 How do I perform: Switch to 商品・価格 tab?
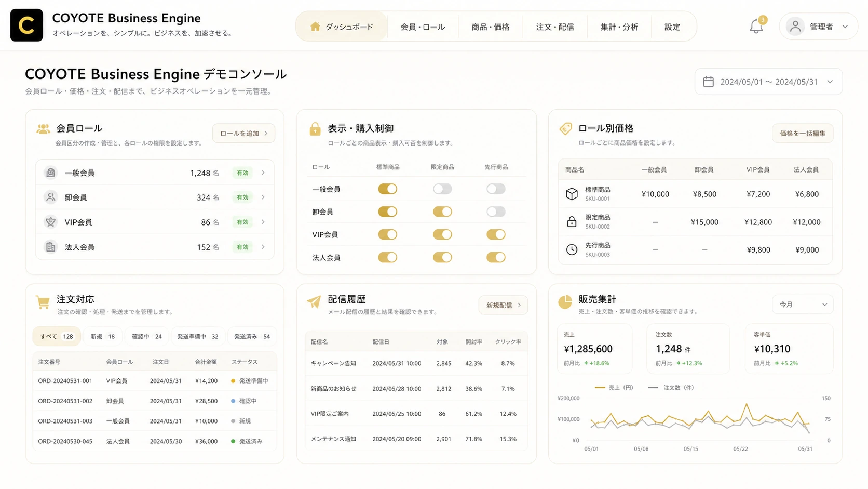point(490,27)
